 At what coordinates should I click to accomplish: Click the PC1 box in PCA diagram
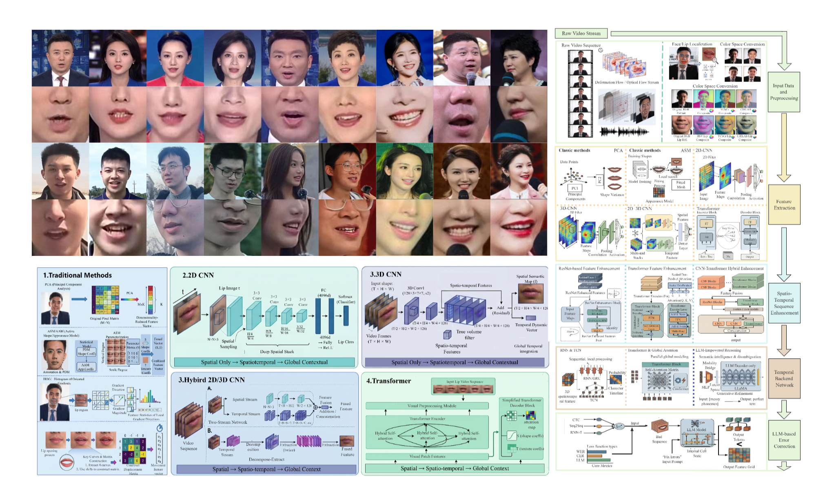574,188
